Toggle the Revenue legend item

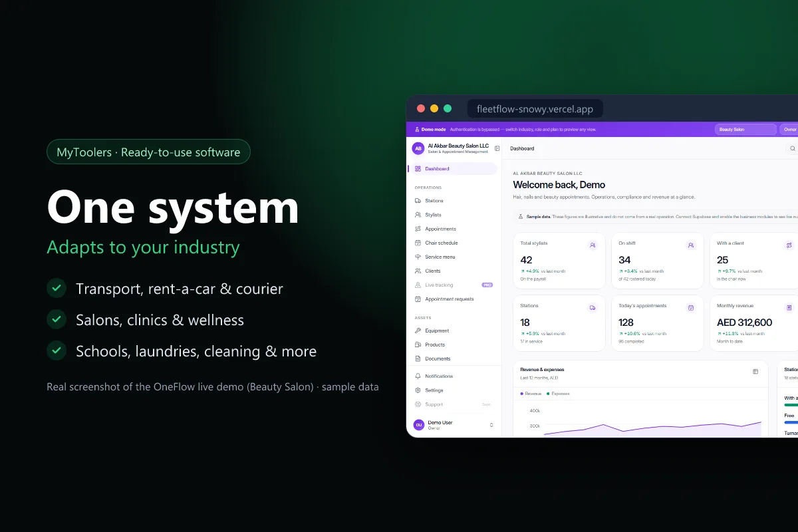(x=531, y=394)
